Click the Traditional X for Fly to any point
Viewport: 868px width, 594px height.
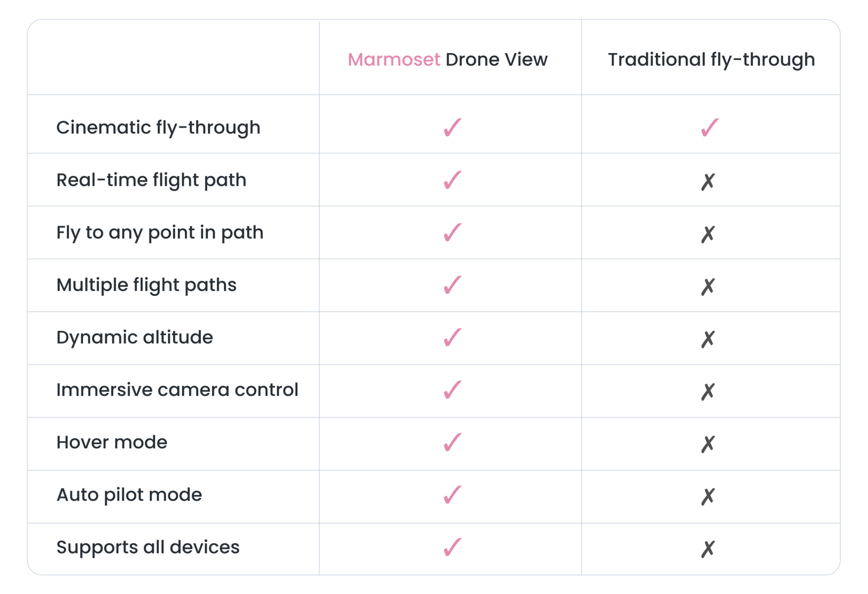tap(708, 234)
